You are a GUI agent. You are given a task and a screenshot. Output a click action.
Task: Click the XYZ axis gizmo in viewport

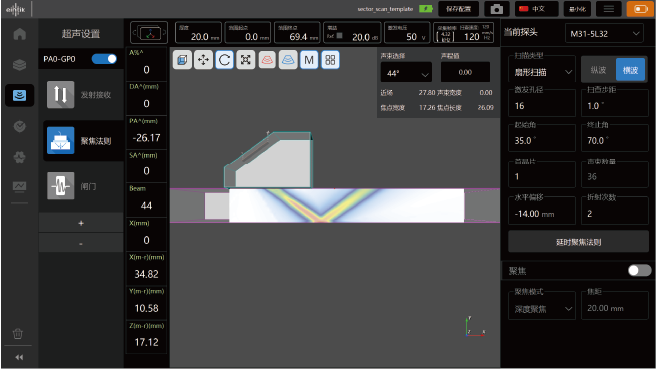[x=475, y=327]
